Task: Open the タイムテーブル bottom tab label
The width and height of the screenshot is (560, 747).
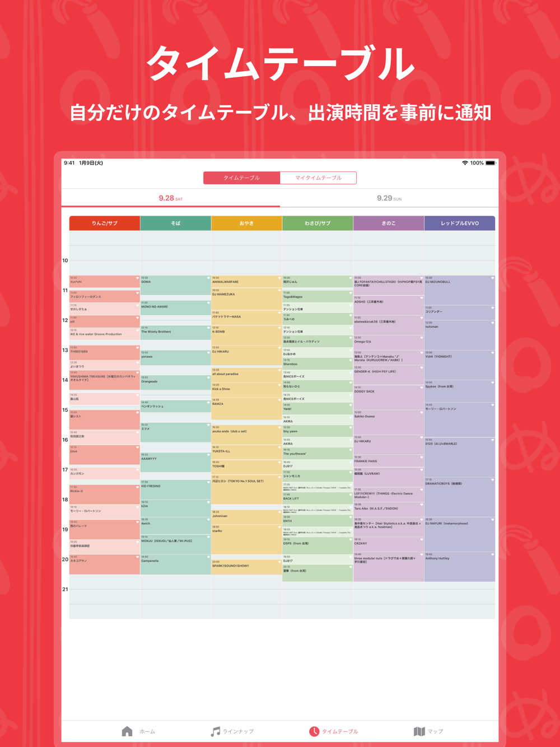Action: [x=340, y=731]
